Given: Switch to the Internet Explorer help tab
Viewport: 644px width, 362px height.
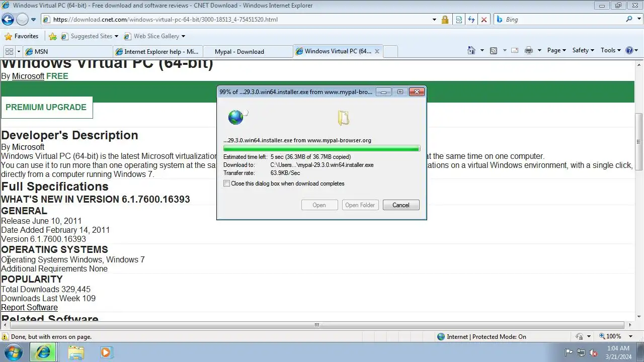Looking at the screenshot, I should (157, 51).
